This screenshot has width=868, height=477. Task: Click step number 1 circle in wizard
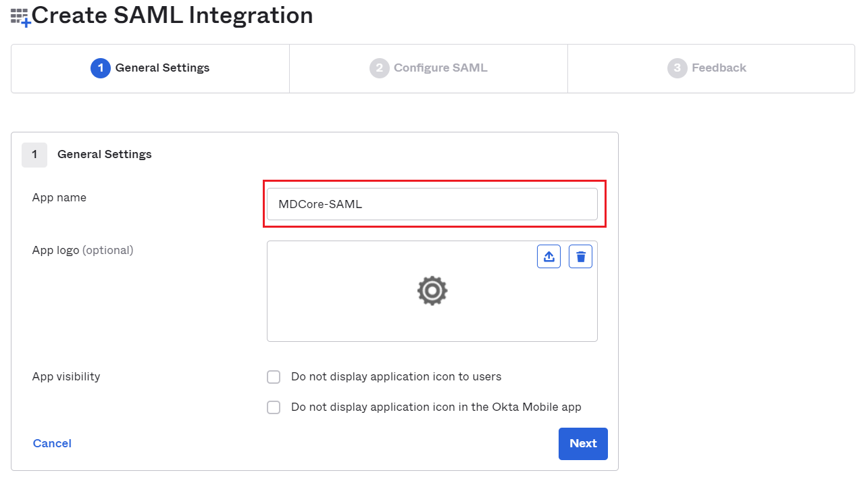coord(100,68)
